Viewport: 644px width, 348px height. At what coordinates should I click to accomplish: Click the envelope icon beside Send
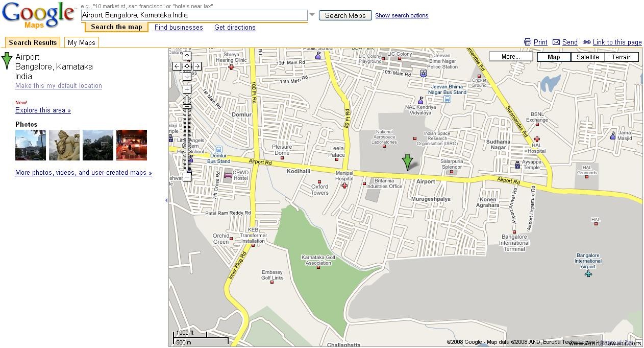[556, 42]
